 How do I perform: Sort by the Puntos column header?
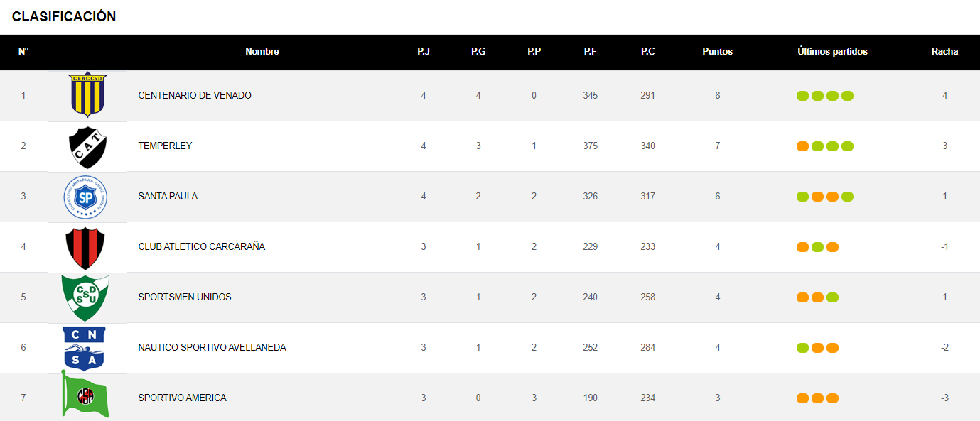717,52
